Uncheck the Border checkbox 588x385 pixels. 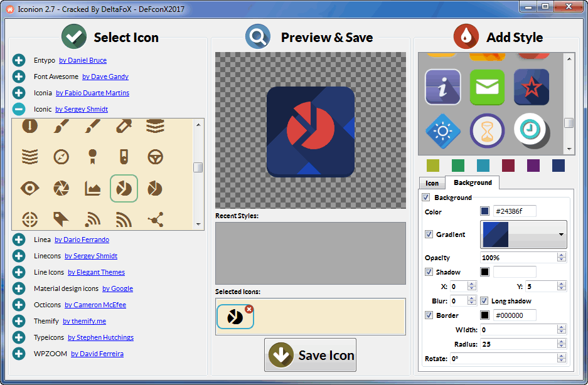(429, 315)
